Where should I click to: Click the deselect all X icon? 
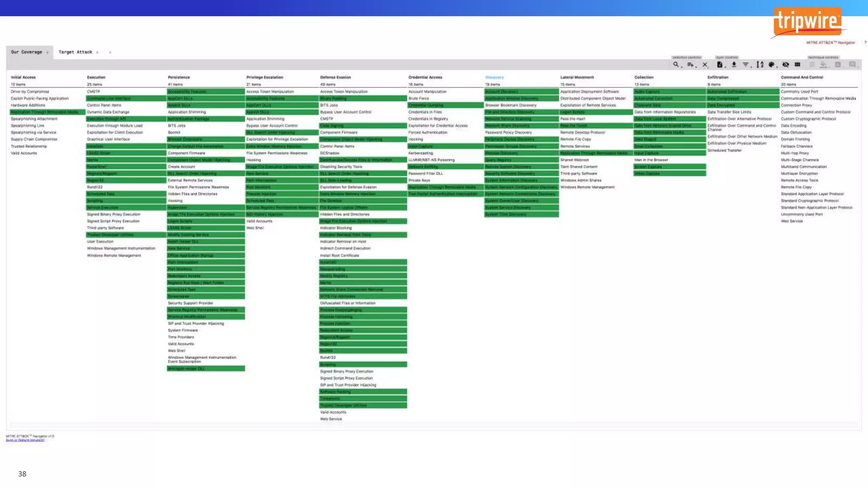[x=705, y=65]
